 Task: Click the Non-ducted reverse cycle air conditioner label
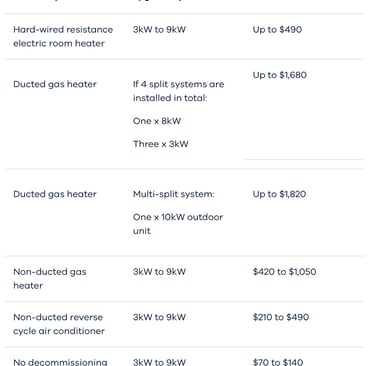click(x=59, y=324)
